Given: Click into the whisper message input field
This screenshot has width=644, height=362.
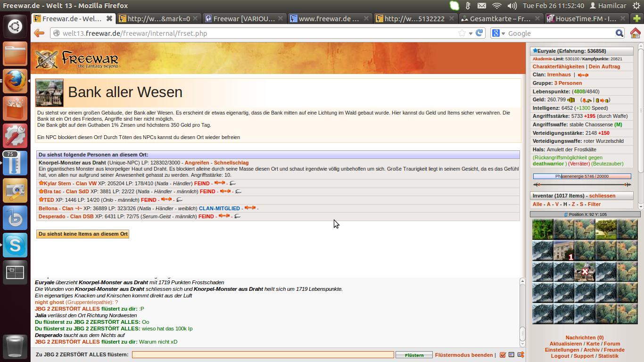Looking at the screenshot, I should pos(263,354).
